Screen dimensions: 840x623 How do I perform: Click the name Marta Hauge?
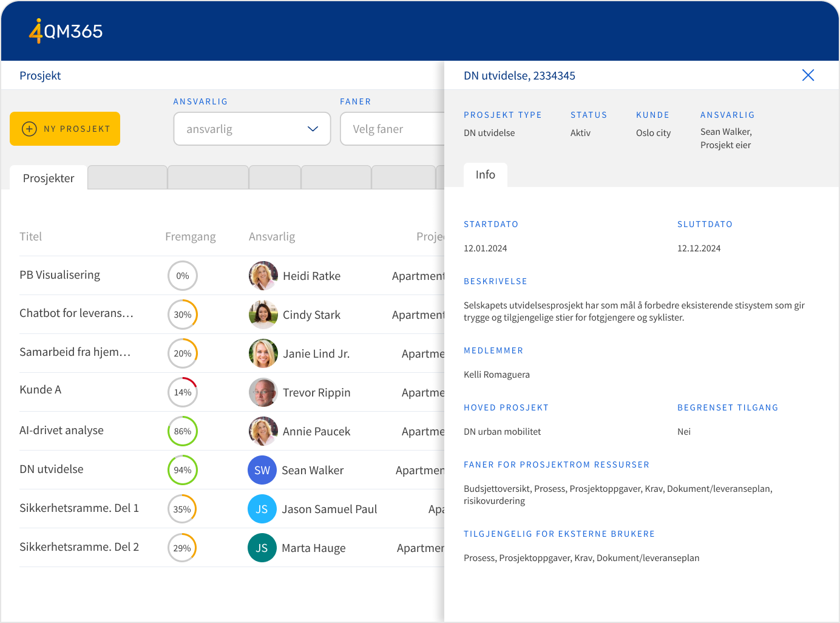(x=314, y=548)
